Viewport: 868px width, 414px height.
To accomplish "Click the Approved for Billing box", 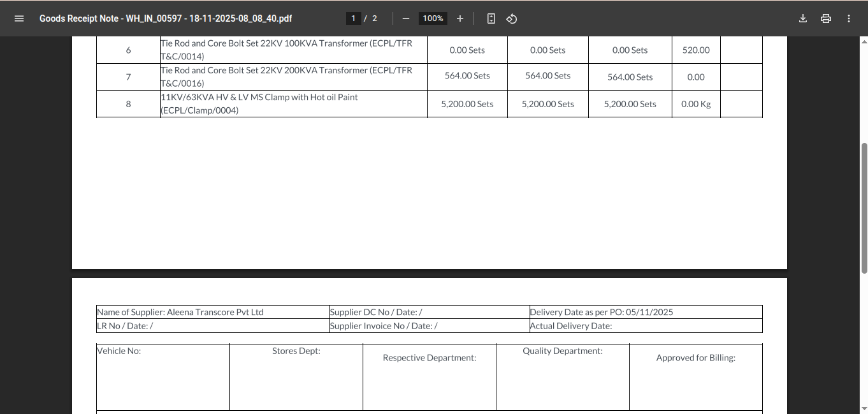I will click(x=695, y=377).
